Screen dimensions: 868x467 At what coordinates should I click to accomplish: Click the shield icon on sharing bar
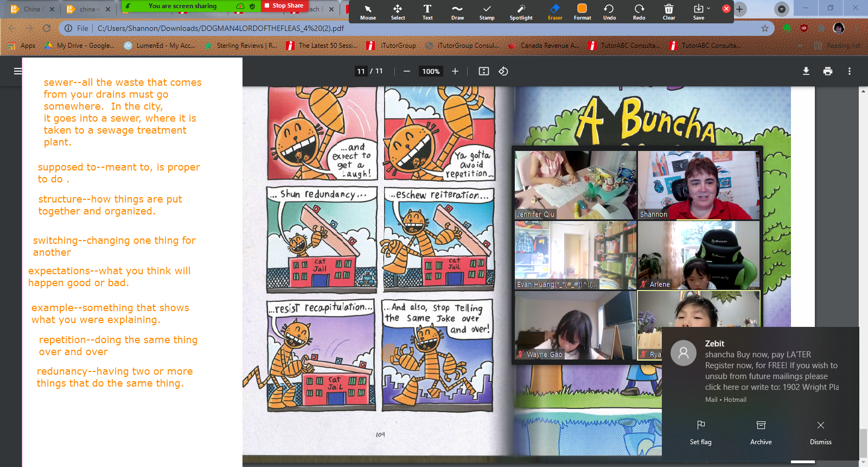coord(252,6)
